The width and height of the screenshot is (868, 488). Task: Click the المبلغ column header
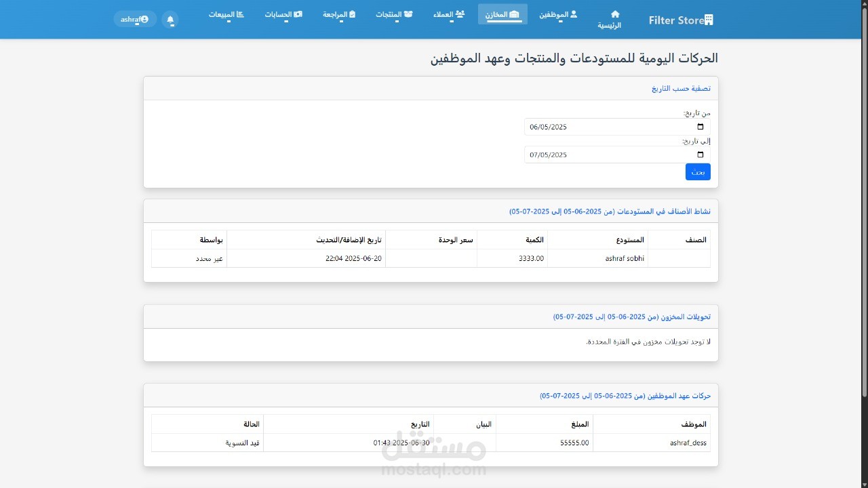[545, 424]
